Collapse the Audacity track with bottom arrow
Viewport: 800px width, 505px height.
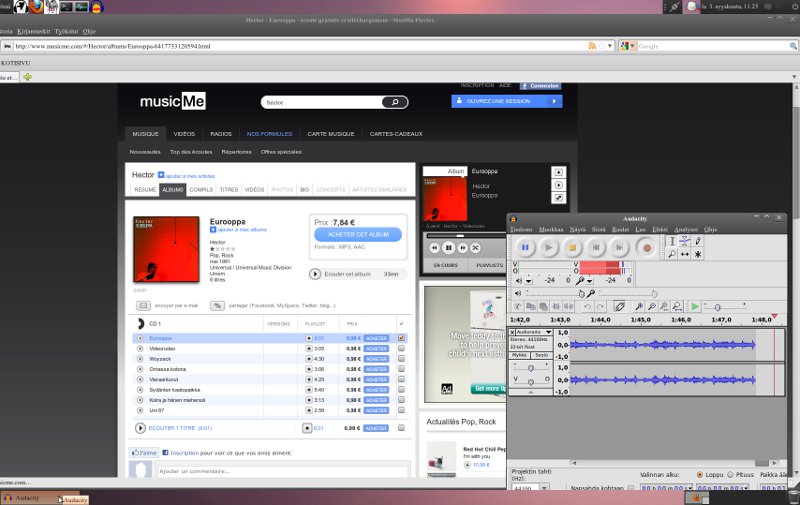[x=531, y=392]
